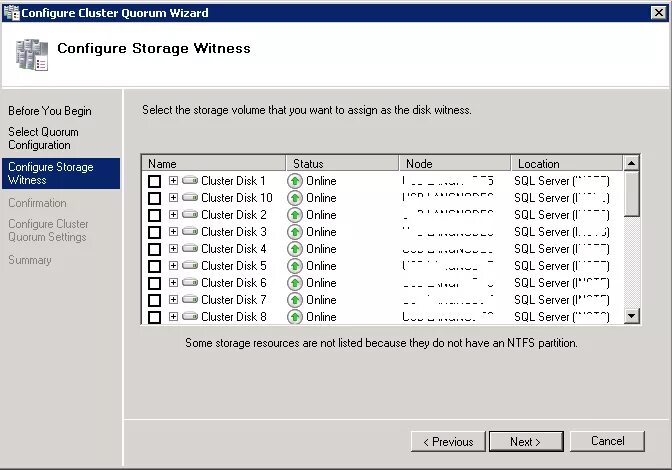This screenshot has height=470, width=672.
Task: Click the green Online arrow for Cluster Disk 10
Action: (295, 198)
